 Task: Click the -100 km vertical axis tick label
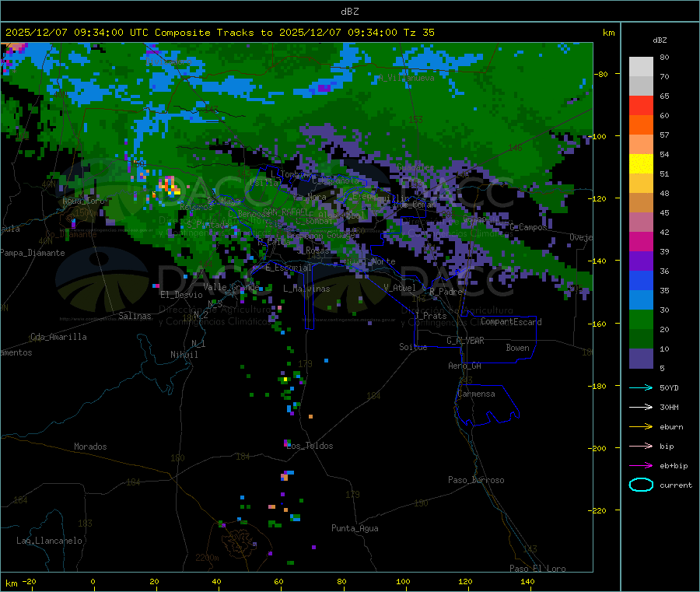coord(599,136)
